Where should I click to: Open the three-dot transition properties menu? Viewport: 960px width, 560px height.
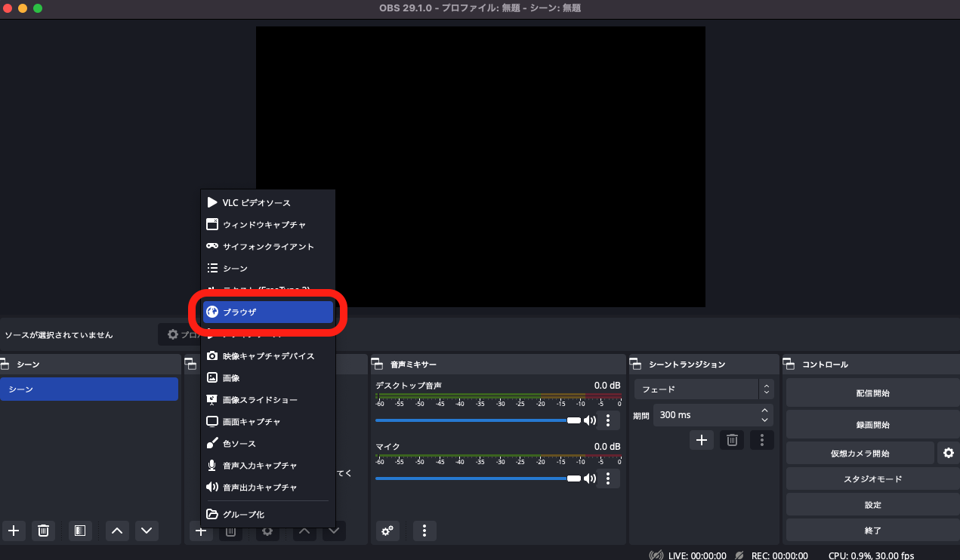click(x=762, y=440)
